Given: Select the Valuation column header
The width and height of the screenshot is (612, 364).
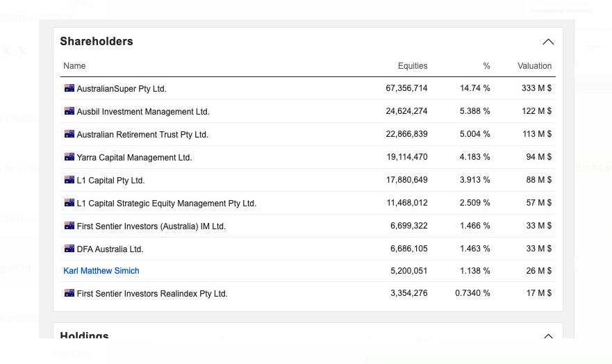Looking at the screenshot, I should (534, 66).
